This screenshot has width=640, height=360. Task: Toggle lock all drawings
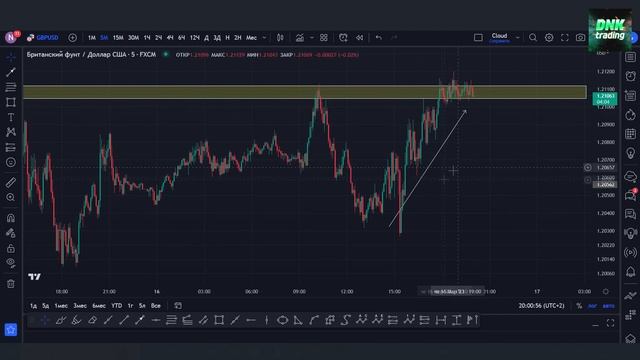tap(11, 248)
